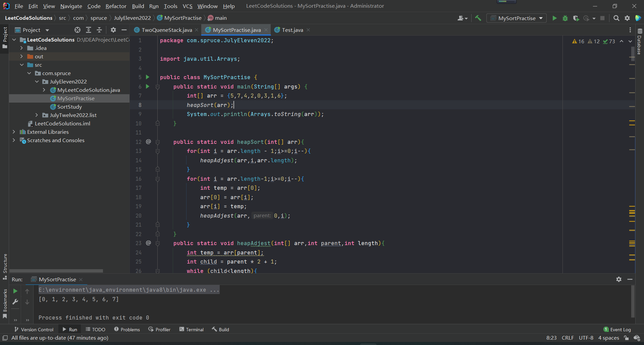This screenshot has width=644, height=345.
Task: Expand JulyTwelve2022.list package
Action: click(x=37, y=115)
